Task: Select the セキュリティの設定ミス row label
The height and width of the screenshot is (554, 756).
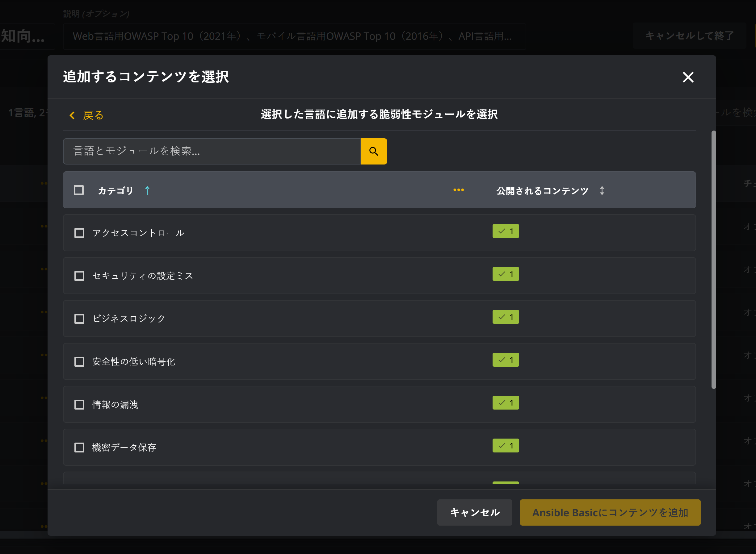Action: [143, 276]
